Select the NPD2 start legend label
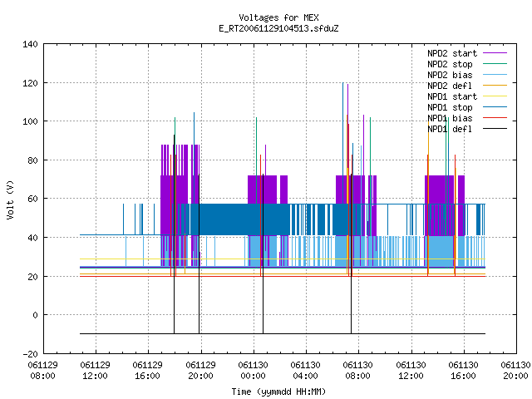 (x=452, y=53)
